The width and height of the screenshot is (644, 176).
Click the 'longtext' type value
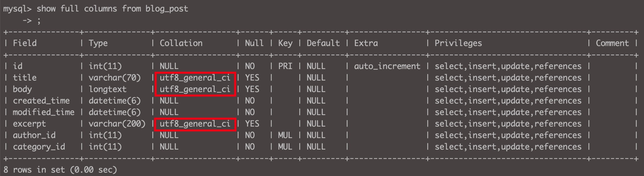click(107, 89)
